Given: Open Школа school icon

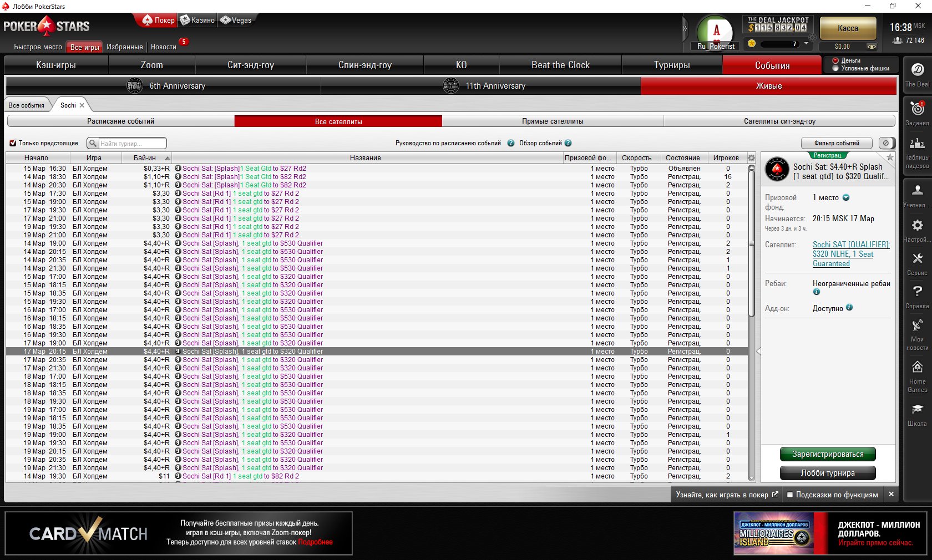Looking at the screenshot, I should coord(917,414).
